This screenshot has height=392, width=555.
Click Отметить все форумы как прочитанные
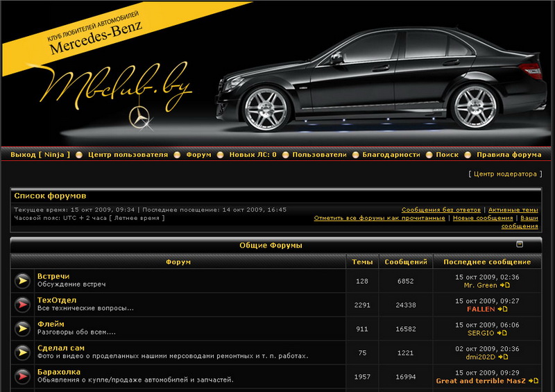tap(379, 218)
